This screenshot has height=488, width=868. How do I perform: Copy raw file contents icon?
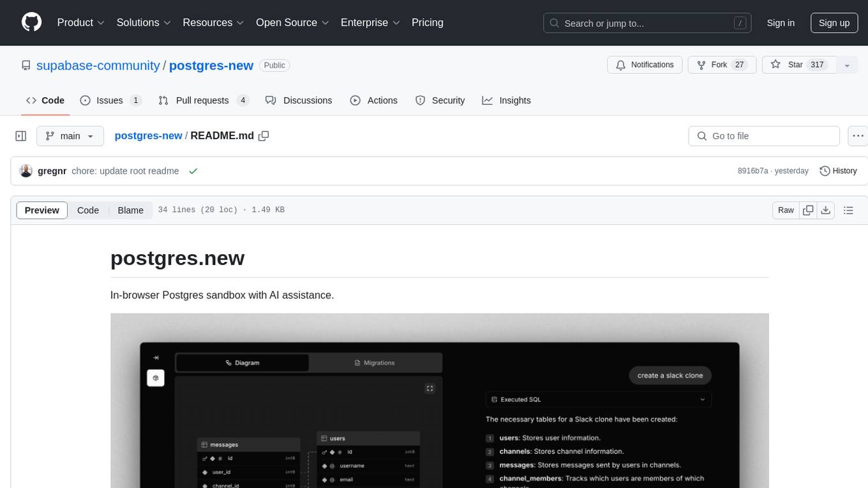(809, 210)
